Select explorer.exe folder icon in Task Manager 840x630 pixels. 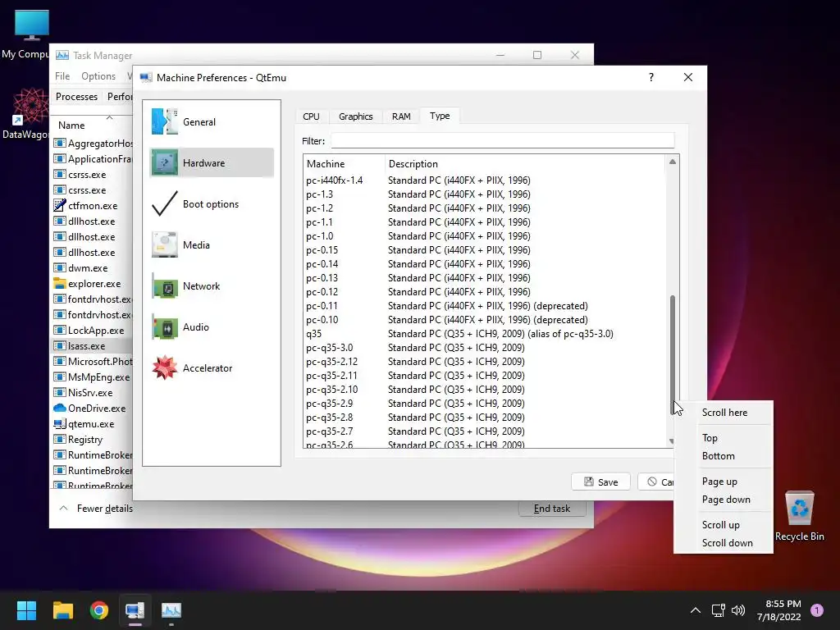coord(59,283)
